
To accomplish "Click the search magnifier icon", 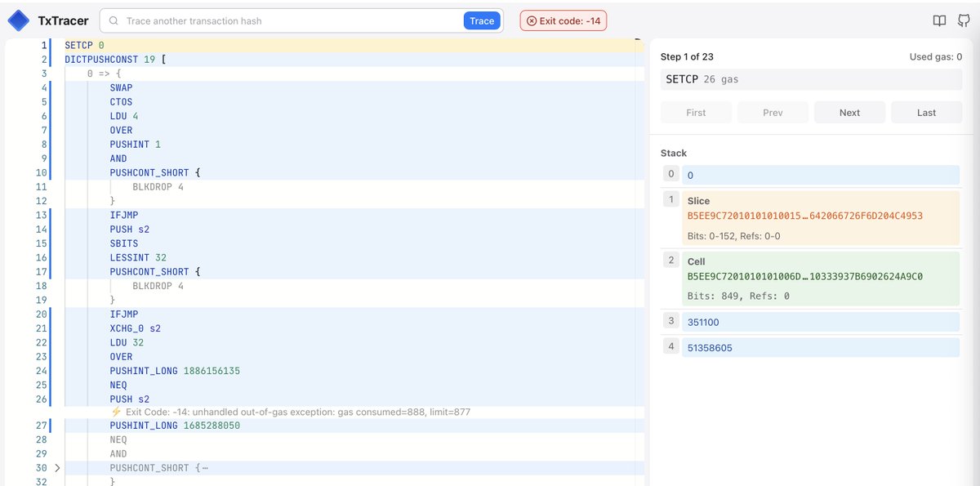I will tap(114, 20).
